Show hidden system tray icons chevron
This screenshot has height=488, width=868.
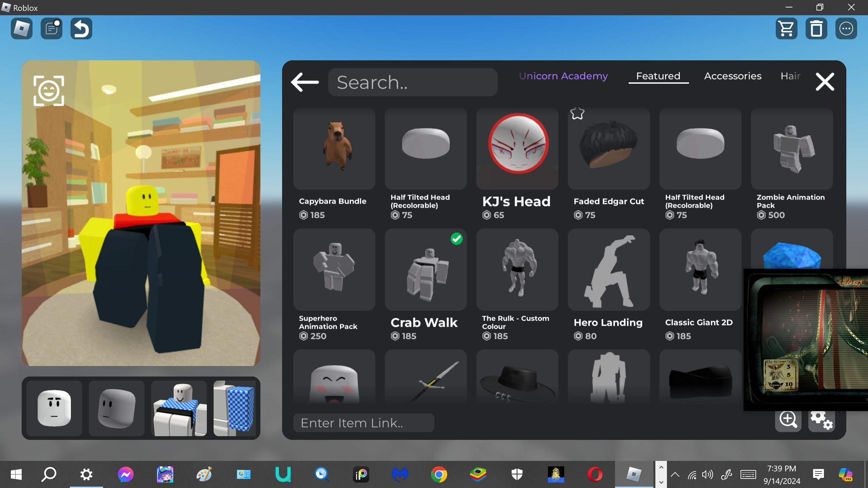point(675,474)
